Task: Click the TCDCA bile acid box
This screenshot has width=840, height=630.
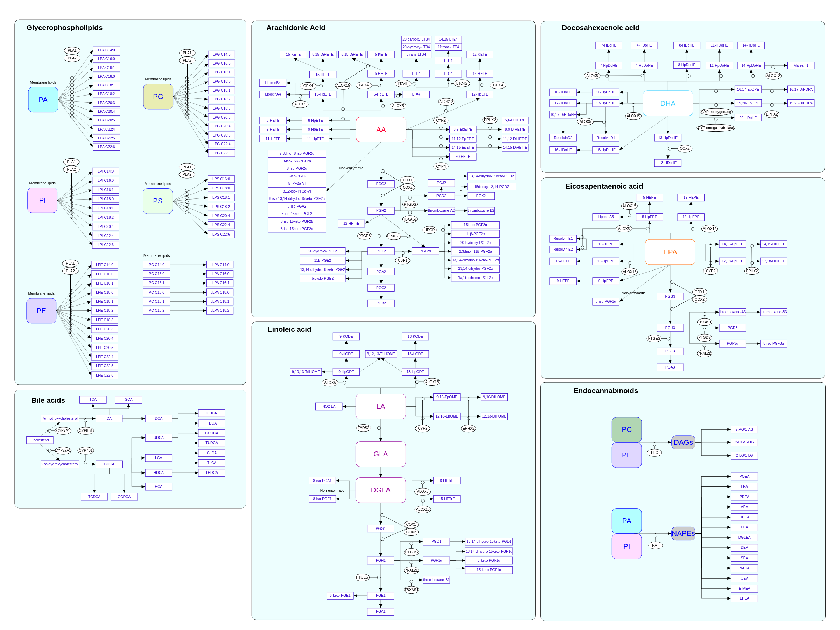Action: pyautogui.click(x=94, y=497)
